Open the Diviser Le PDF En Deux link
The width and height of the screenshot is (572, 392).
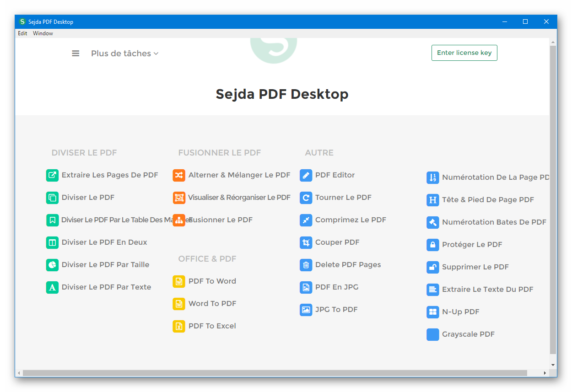tap(104, 242)
